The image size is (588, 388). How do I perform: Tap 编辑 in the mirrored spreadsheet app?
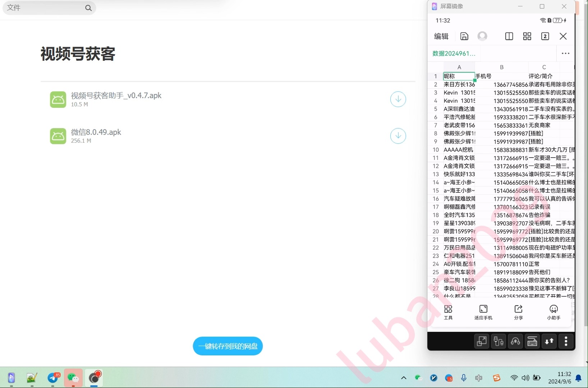[x=441, y=36]
